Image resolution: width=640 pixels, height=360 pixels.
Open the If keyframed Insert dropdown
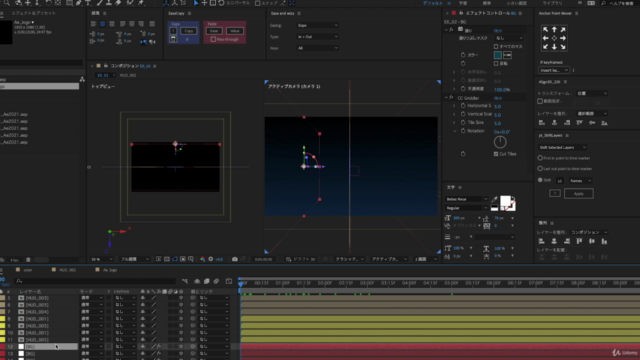tap(554, 70)
